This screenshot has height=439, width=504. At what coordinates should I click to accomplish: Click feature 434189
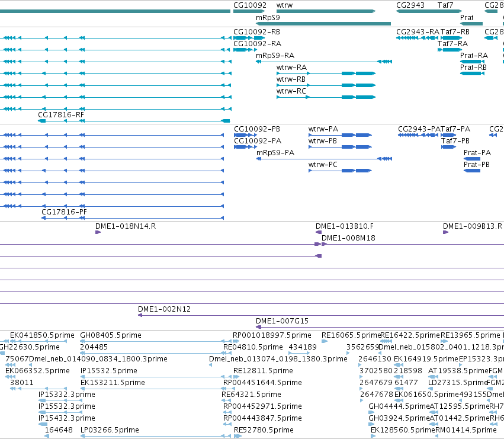point(303,347)
